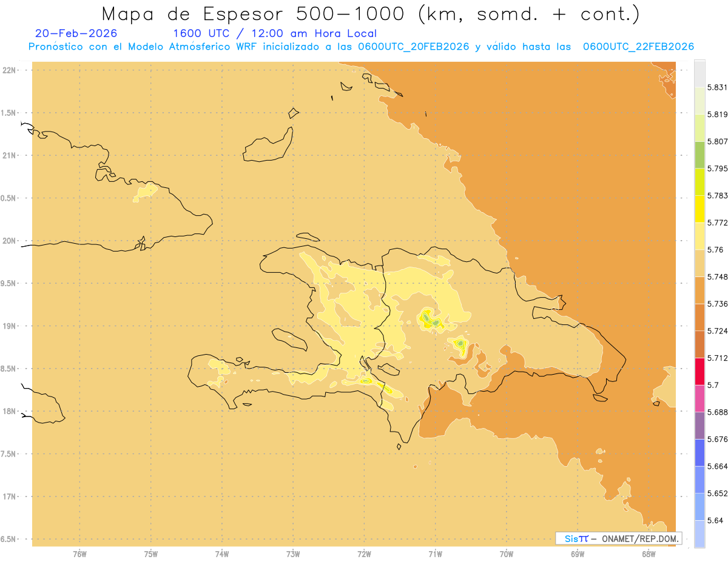Select the 5.712 colorbar label

click(718, 358)
